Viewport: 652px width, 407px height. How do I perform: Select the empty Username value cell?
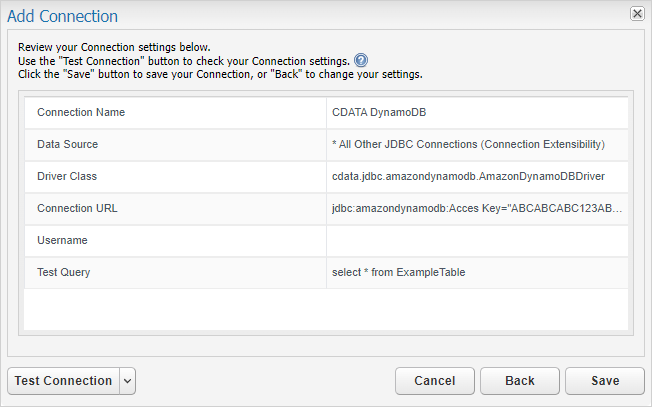[477, 241]
